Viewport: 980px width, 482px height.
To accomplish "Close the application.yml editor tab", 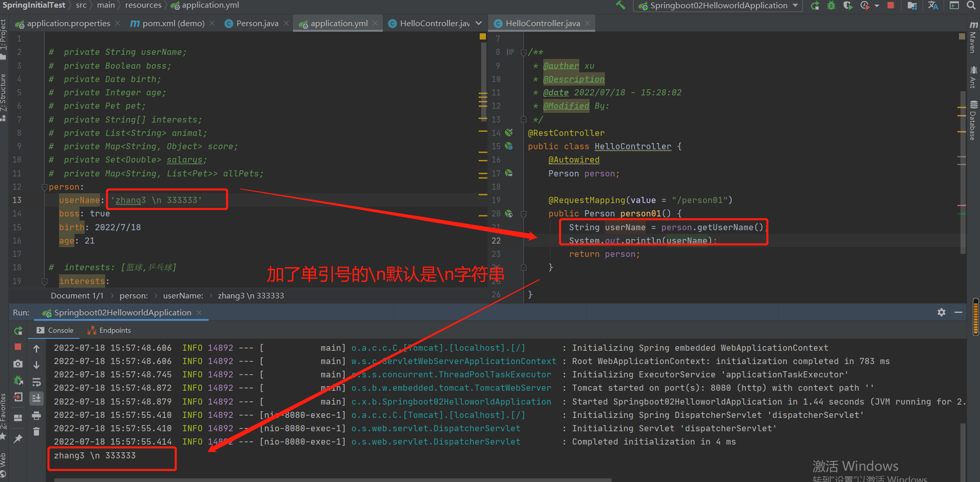I will pyautogui.click(x=375, y=23).
